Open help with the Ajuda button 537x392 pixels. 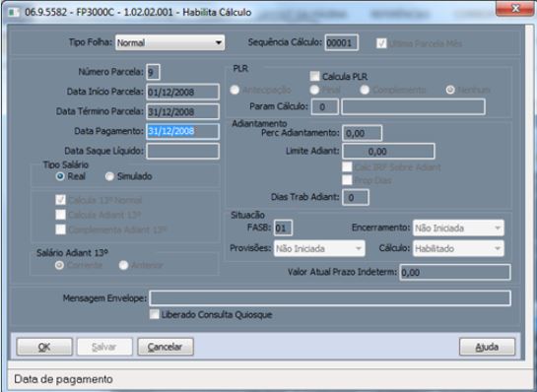point(487,347)
